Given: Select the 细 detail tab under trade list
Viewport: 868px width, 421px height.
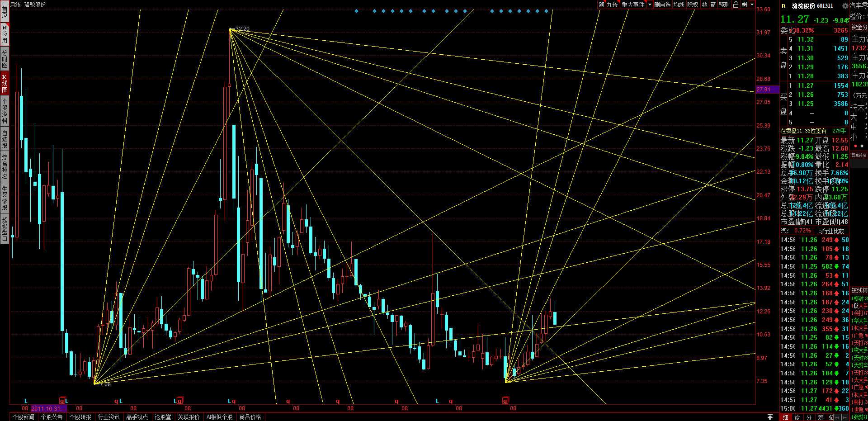Looking at the screenshot, I should coord(786,417).
